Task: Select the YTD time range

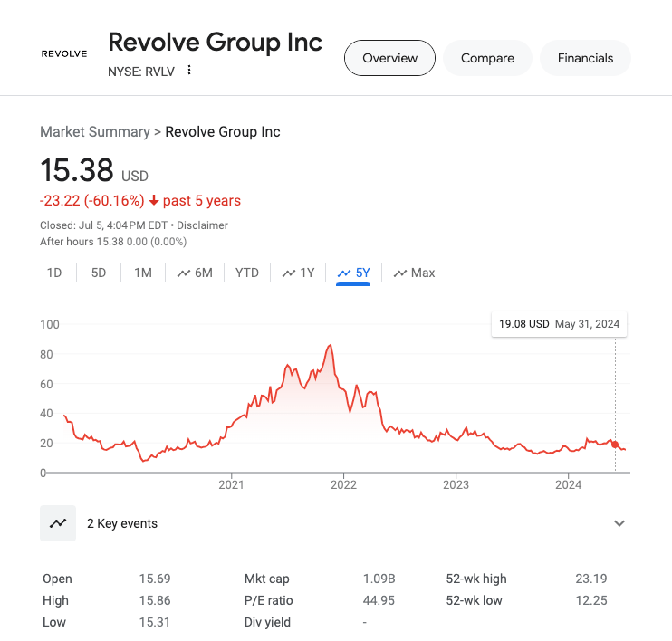Action: [x=247, y=273]
